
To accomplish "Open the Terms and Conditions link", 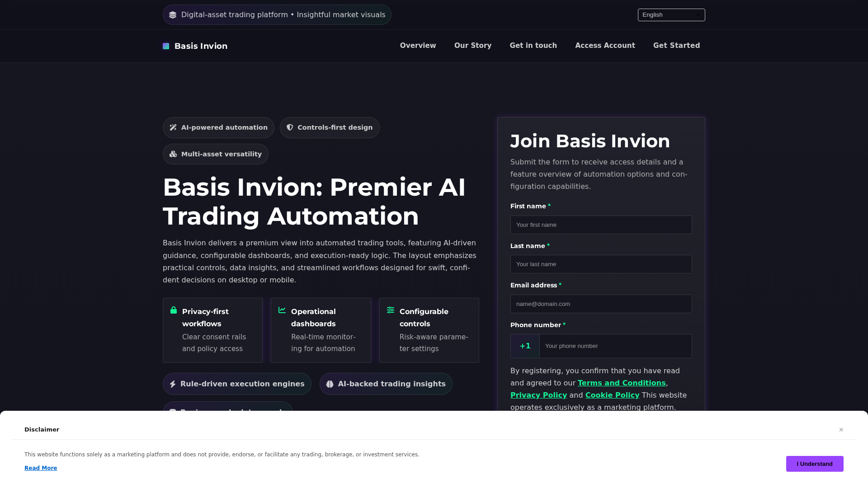I will 622,383.
